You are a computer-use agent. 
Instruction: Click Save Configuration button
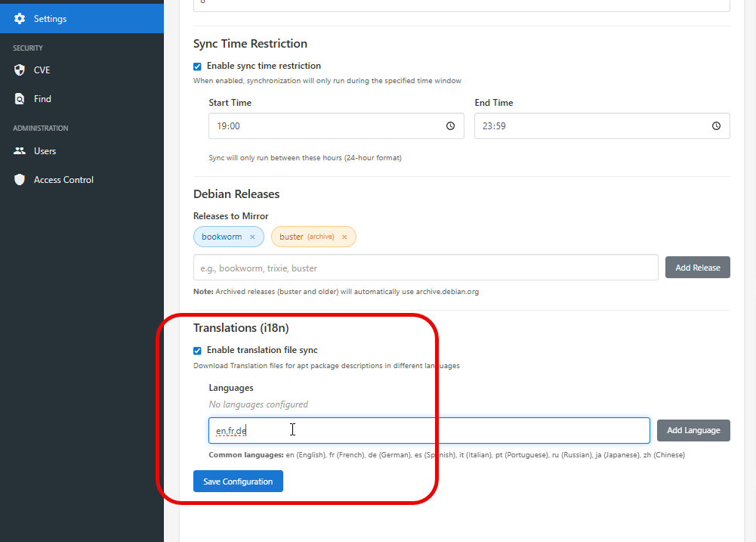pyautogui.click(x=238, y=482)
